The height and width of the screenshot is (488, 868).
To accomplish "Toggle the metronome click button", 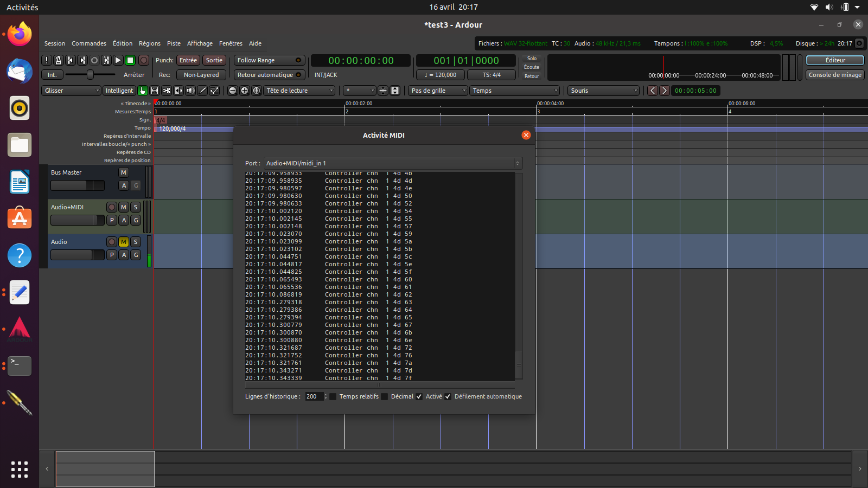I will click(59, 60).
